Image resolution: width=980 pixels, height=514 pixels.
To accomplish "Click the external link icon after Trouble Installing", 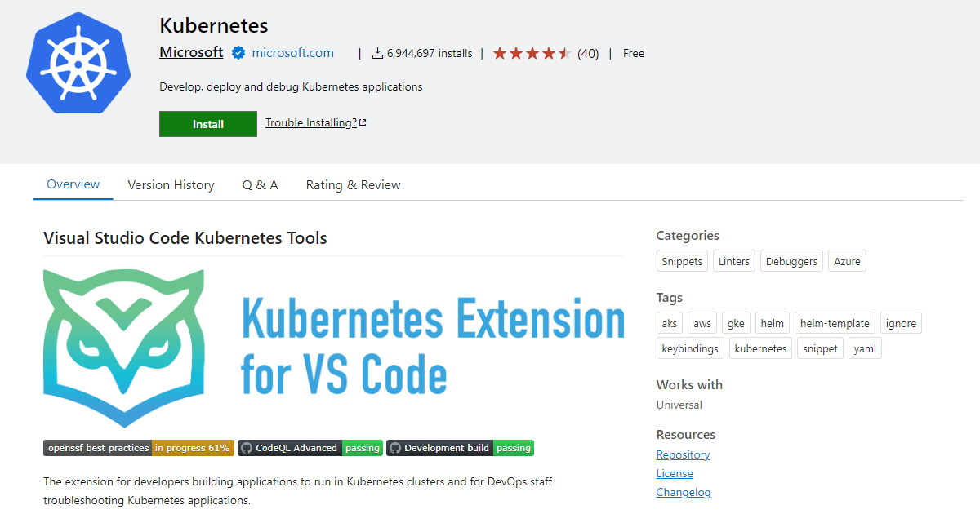I will click(x=363, y=123).
